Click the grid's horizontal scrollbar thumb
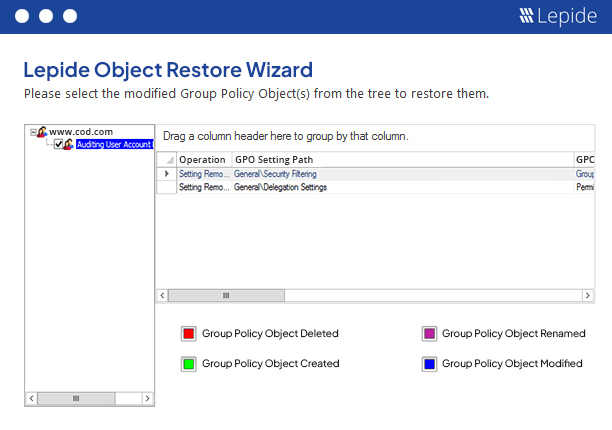The width and height of the screenshot is (612, 430). point(226,295)
